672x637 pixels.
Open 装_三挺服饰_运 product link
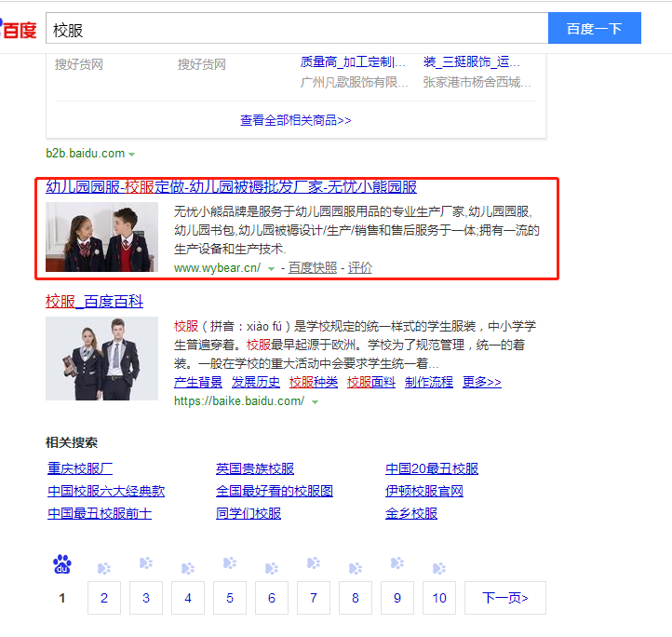click(472, 62)
